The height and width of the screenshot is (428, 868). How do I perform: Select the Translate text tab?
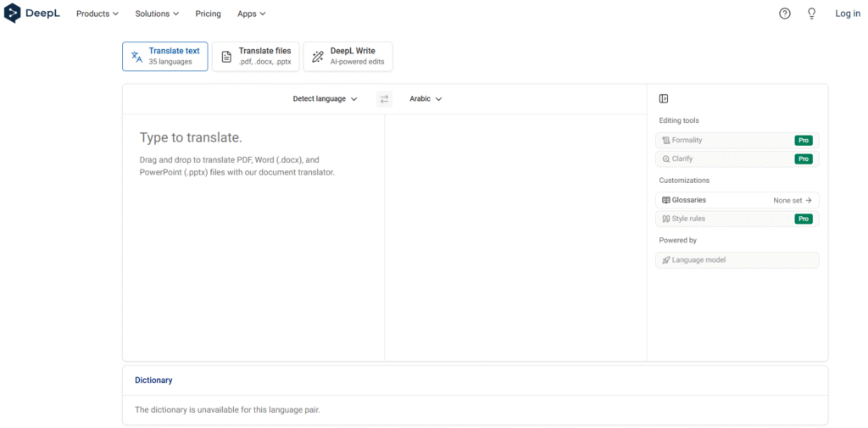point(164,57)
